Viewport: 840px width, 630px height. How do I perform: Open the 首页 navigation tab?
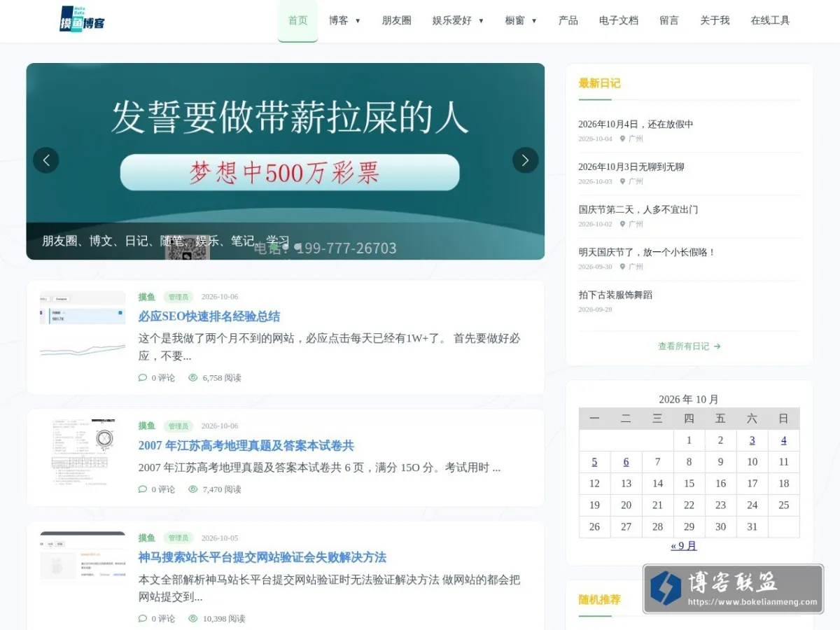(297, 21)
